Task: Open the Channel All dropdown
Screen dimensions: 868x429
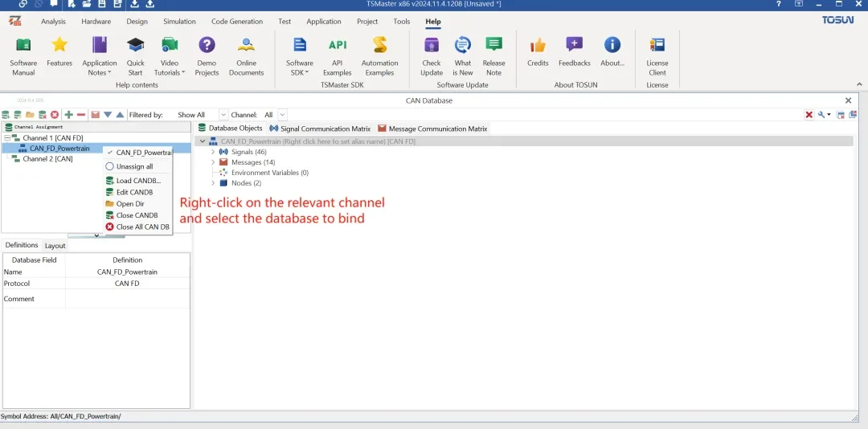Action: coord(274,115)
